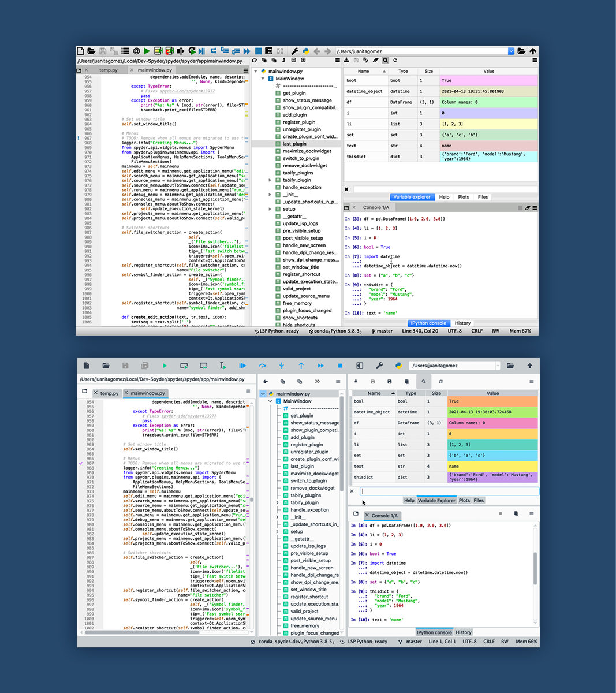Viewport: 616px width, 693px height.
Task: Toggle Maximize current pane icon in lower toolbar
Action: (x=360, y=366)
